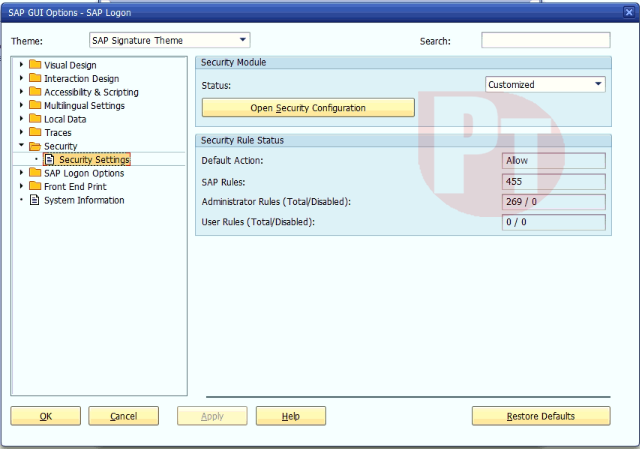This screenshot has width=640, height=449.
Task: Open the Theme dropdown list
Action: 242,40
